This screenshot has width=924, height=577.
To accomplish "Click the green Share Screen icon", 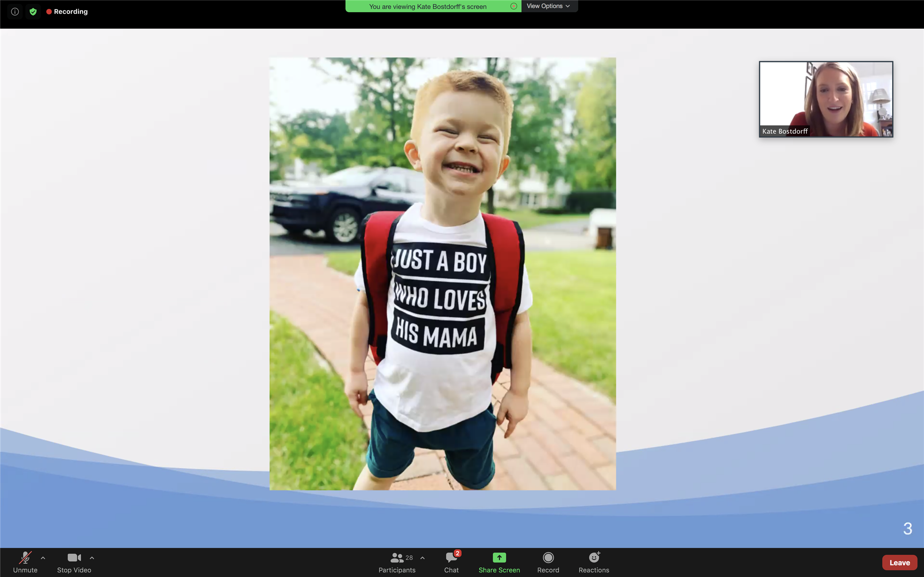I will 499,558.
